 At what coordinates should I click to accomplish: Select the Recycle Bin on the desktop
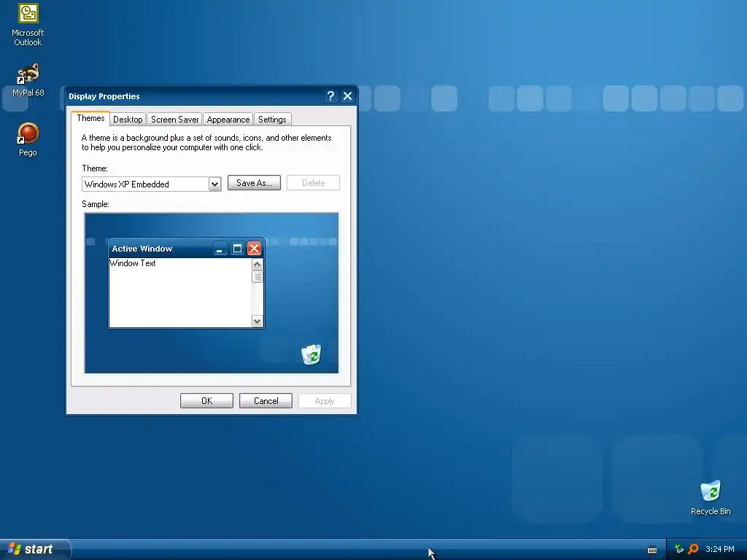pos(711,497)
